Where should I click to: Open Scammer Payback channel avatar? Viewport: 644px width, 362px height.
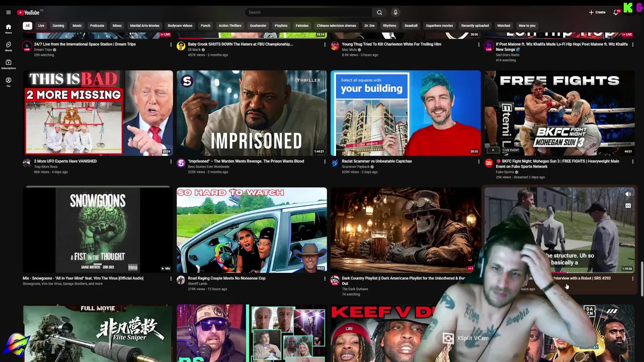[335, 163]
